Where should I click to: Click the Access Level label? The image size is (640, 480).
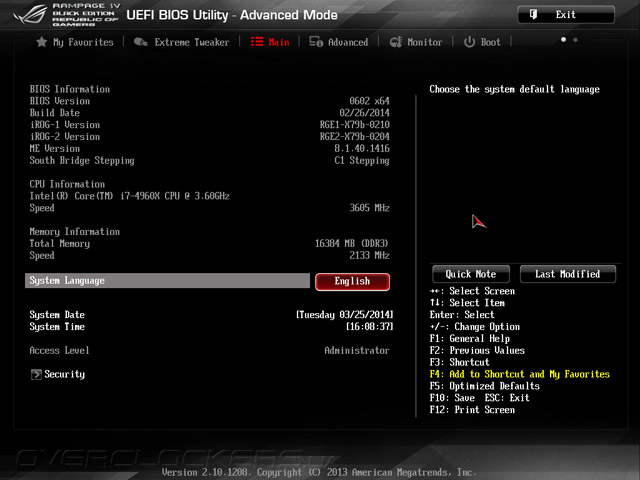coord(59,350)
